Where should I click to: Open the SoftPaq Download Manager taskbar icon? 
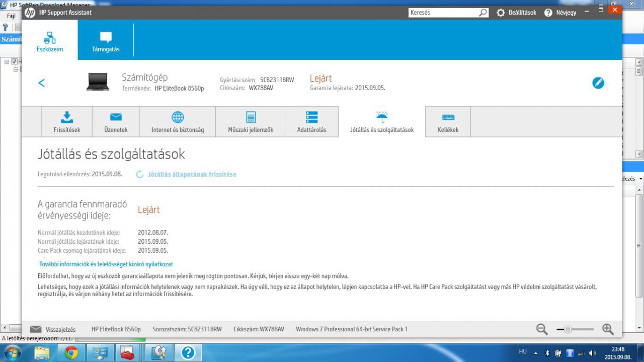(x=159, y=352)
